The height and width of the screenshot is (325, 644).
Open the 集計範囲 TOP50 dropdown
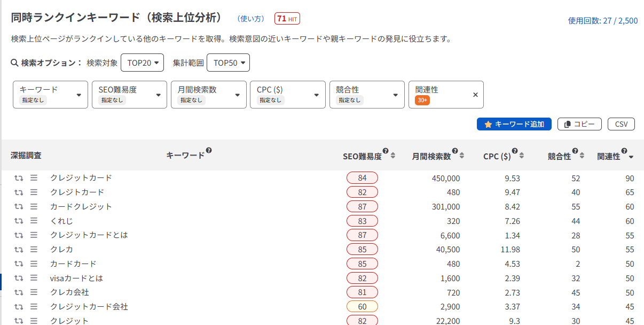(x=228, y=63)
